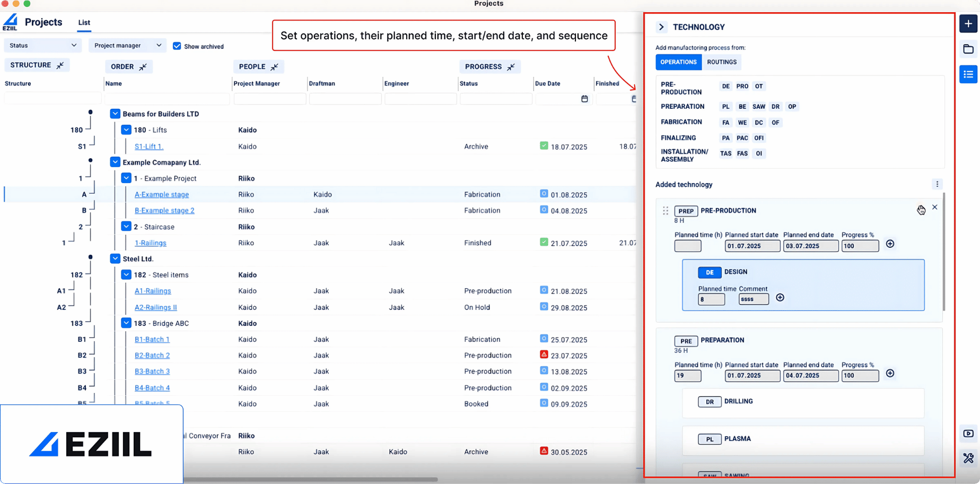Collapse 2 - Staircase project

click(x=126, y=226)
